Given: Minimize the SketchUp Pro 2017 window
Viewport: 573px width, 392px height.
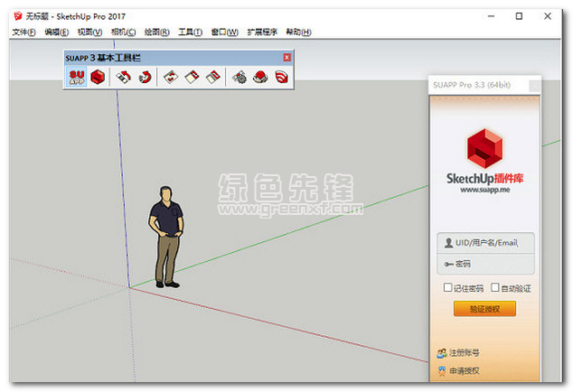Looking at the screenshot, I should tap(491, 16).
